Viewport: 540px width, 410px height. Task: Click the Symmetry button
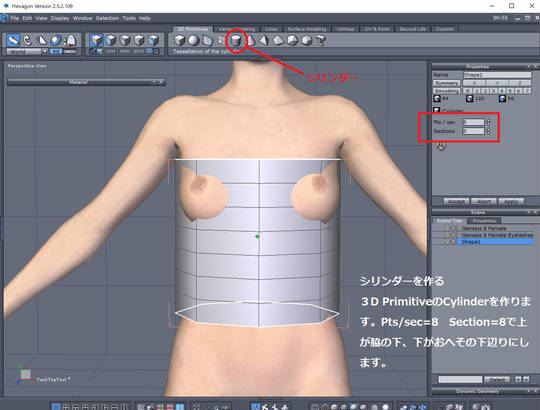pos(446,83)
